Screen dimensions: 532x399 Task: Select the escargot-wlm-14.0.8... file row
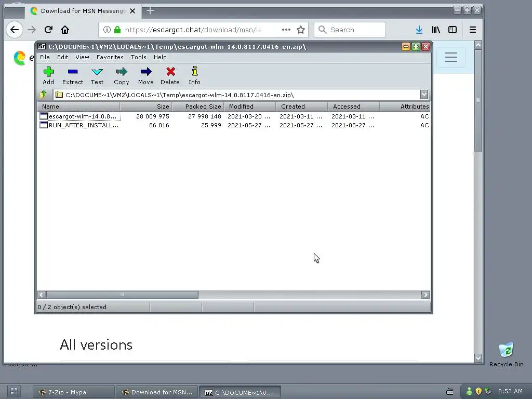click(234, 116)
